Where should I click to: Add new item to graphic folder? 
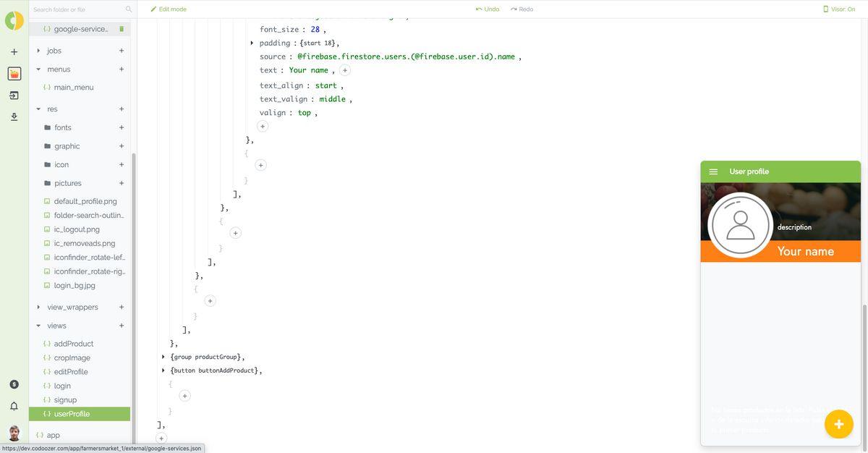(122, 146)
